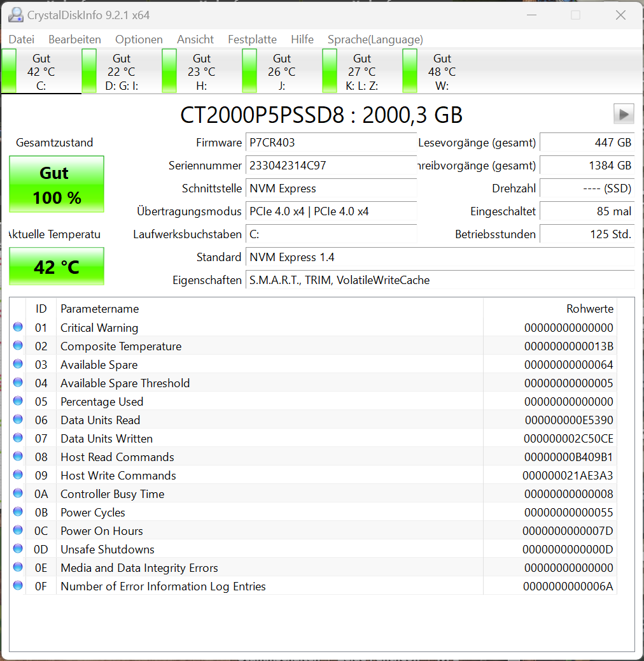Select the Composite Temperature parameter name
The image size is (644, 661).
(121, 346)
